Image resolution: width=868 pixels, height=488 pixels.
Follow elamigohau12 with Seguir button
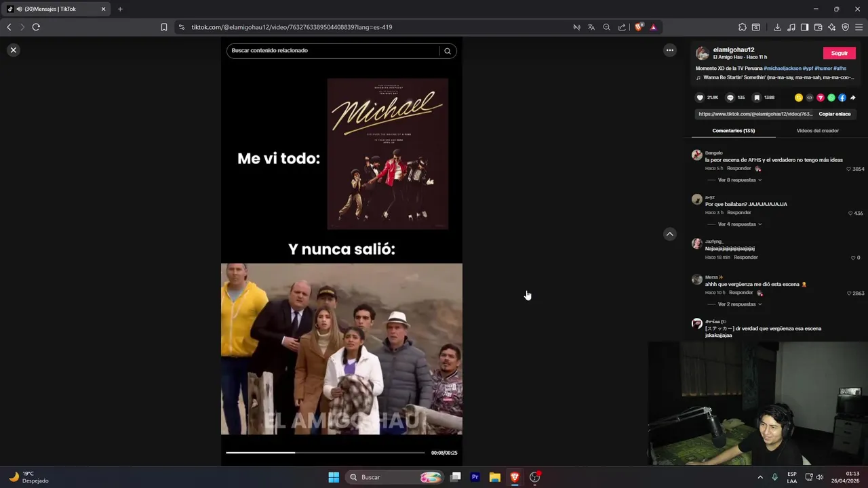(x=840, y=53)
